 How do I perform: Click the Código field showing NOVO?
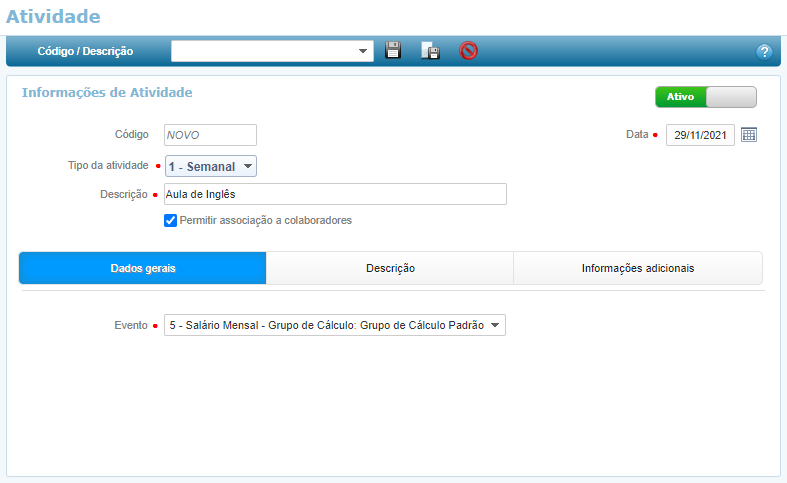(210, 135)
